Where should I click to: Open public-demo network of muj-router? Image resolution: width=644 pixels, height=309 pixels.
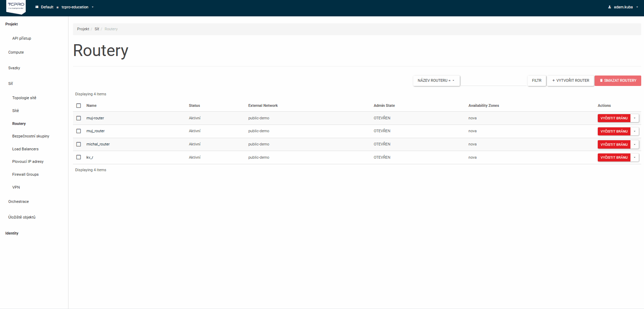pos(259,118)
